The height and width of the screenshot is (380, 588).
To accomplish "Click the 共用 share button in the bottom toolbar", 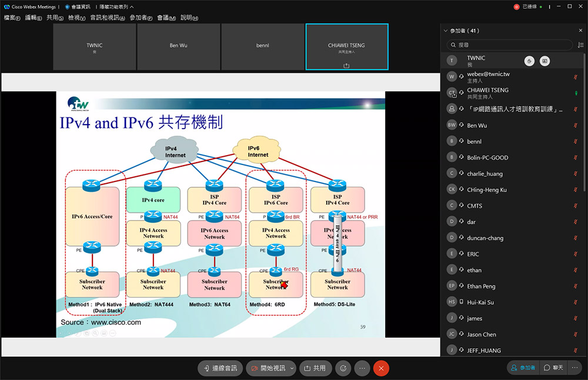I will (x=315, y=368).
